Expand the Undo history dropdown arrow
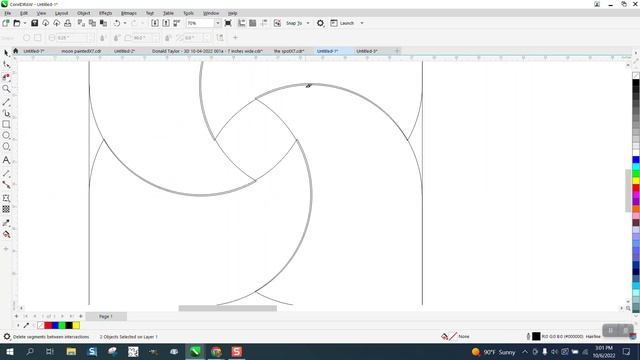640x360 pixels. click(x=125, y=23)
